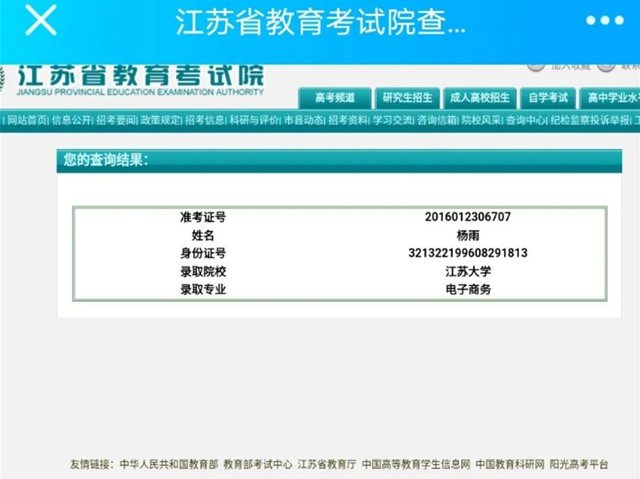Image resolution: width=640 pixels, height=479 pixels.
Task: Follow the 江苏省教育厅 link
Action: coord(327,464)
